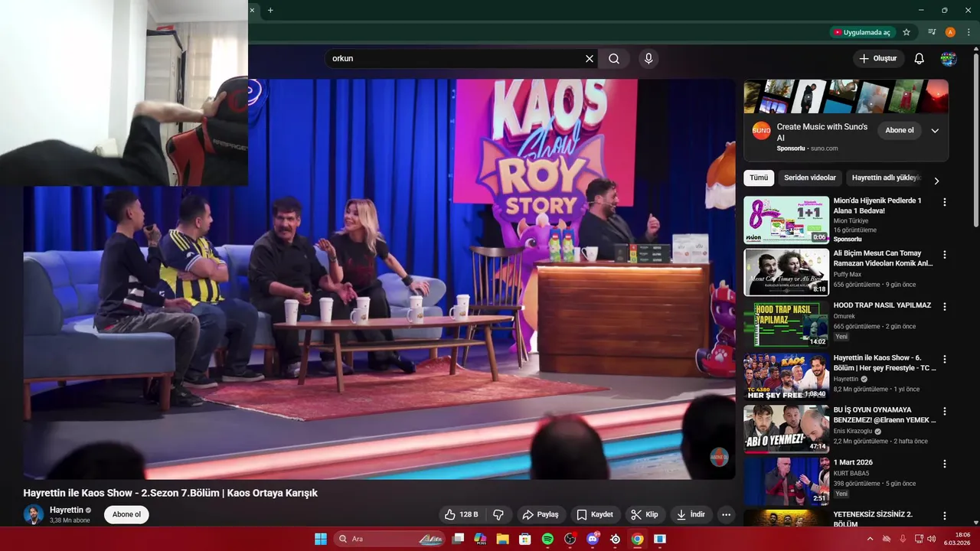The image size is (980, 551).
Task: Open options for '1 Mart 2026' video
Action: tap(944, 464)
